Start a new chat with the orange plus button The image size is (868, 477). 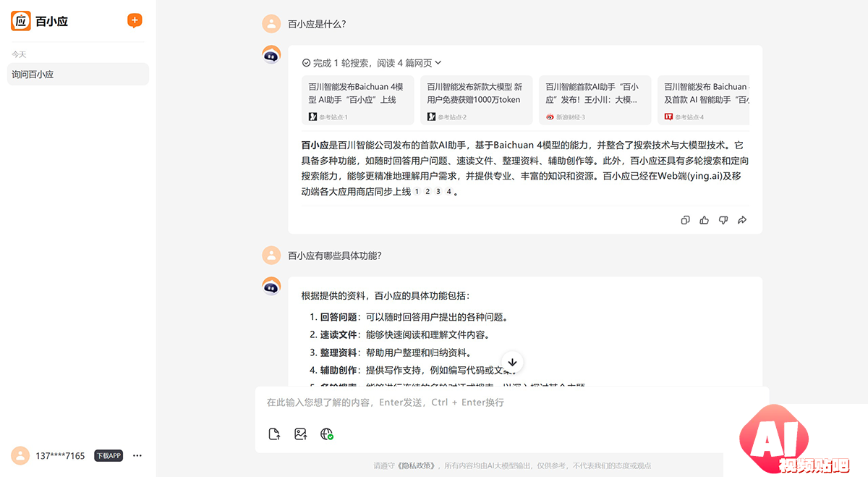(x=135, y=20)
